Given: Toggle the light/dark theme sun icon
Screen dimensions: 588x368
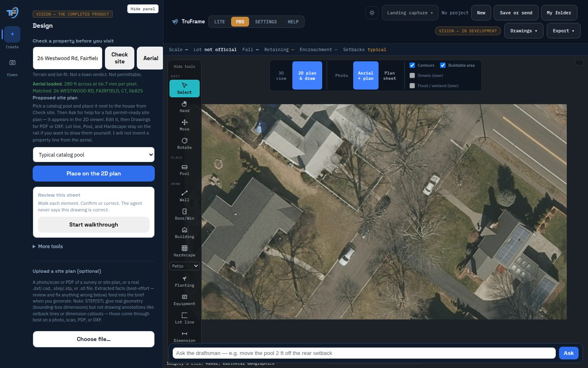Looking at the screenshot, I should [372, 13].
